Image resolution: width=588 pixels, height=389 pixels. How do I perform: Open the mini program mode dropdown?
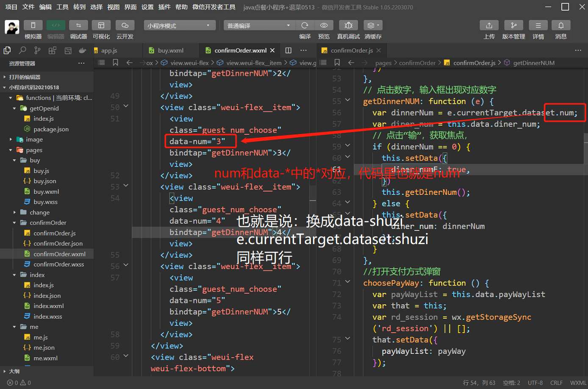pos(180,25)
